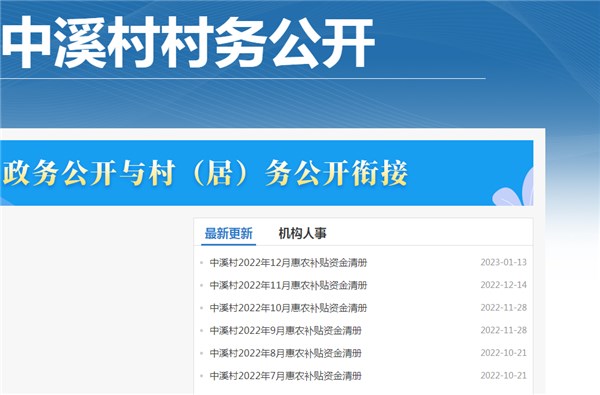Click the bullet before the 11月 entry

(x=202, y=286)
